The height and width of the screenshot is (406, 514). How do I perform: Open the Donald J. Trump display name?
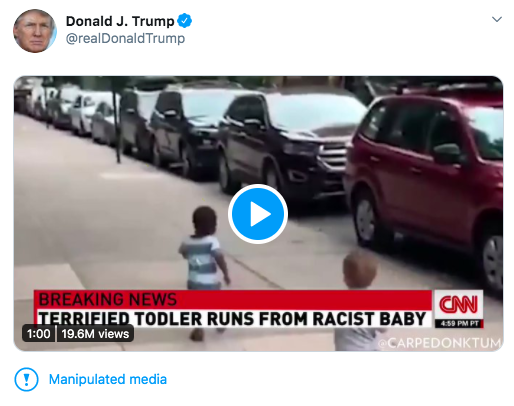pyautogui.click(x=120, y=21)
